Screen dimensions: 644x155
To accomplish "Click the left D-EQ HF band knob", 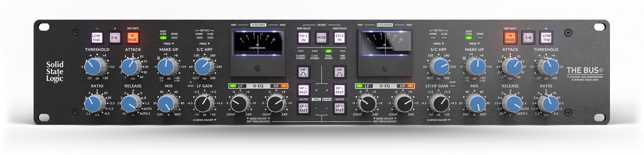I will coord(276,103).
